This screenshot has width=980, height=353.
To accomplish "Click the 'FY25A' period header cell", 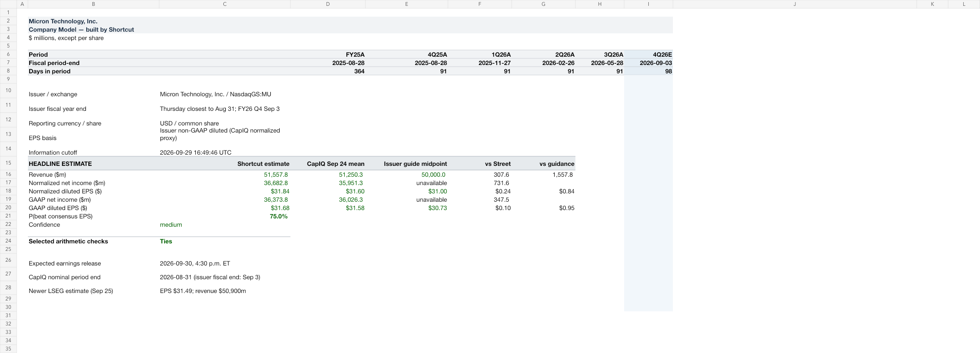I will 328,55.
